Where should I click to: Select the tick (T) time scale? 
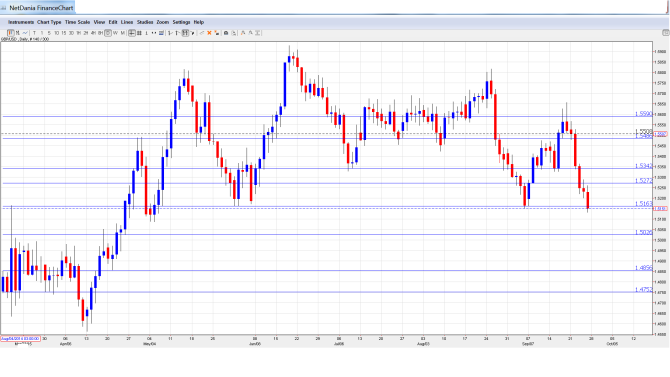point(34,33)
